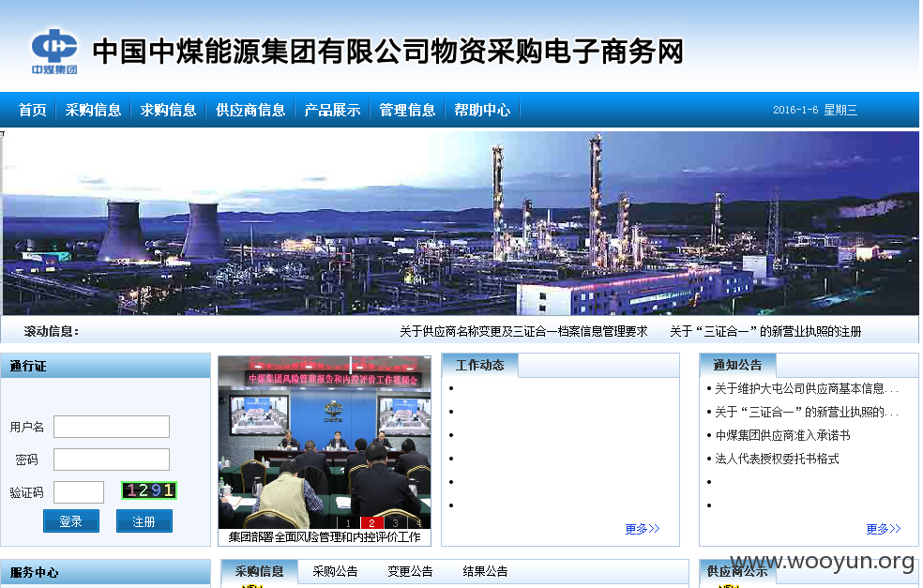The height and width of the screenshot is (588, 923).
Task: Open notice 关于“三证合一”的新营业执照的...
Action: coord(807,412)
